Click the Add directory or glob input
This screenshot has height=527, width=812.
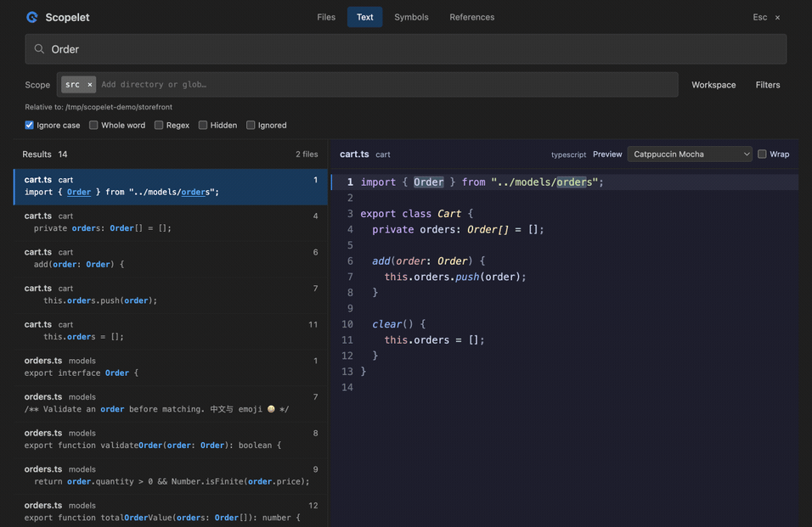[386, 84]
